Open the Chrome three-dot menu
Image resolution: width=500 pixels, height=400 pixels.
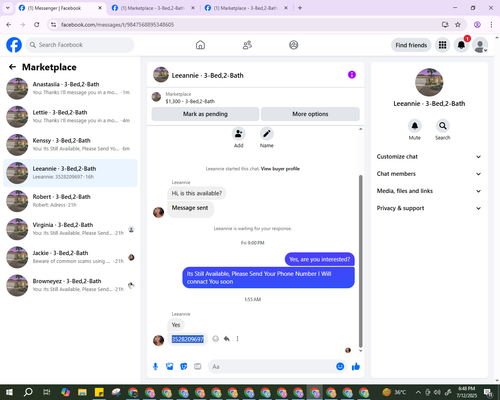coord(491,25)
